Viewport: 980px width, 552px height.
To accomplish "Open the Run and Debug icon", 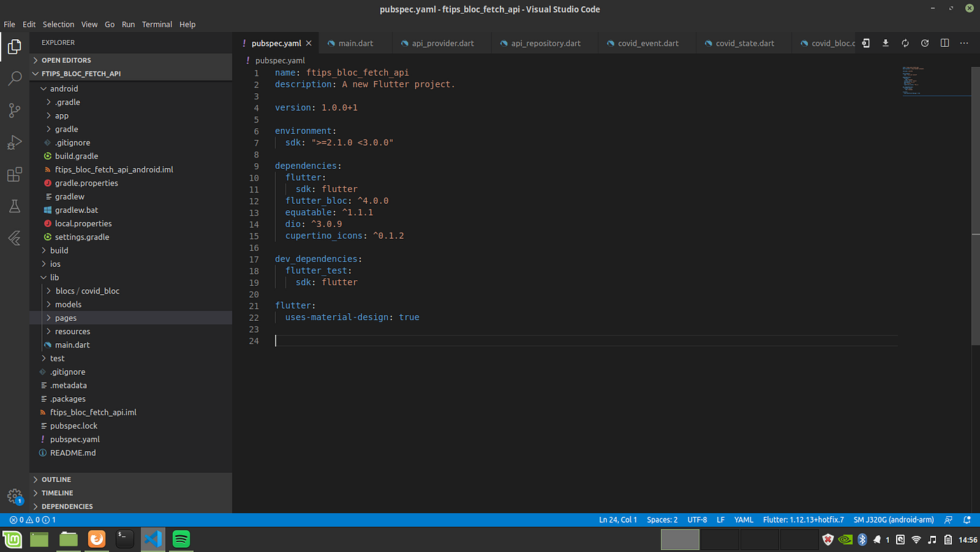I will (x=15, y=142).
